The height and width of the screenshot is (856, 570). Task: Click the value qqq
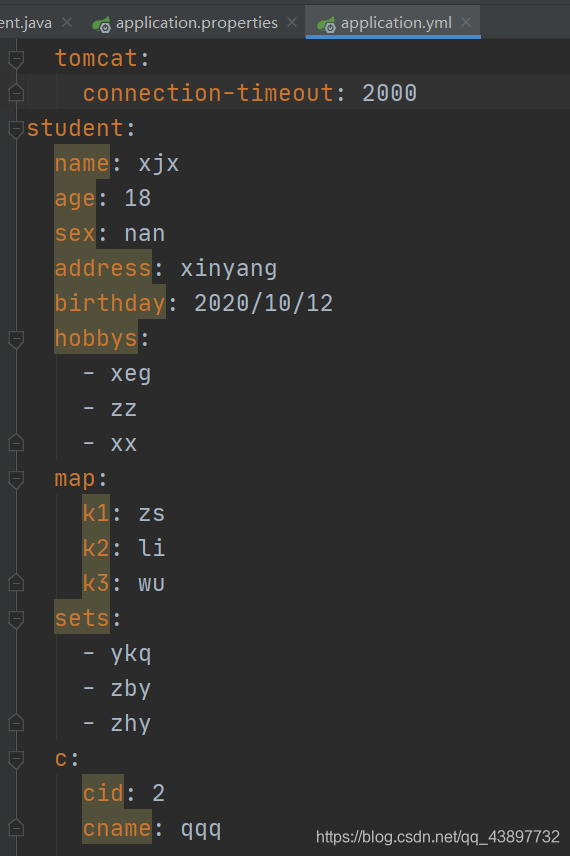point(201,829)
